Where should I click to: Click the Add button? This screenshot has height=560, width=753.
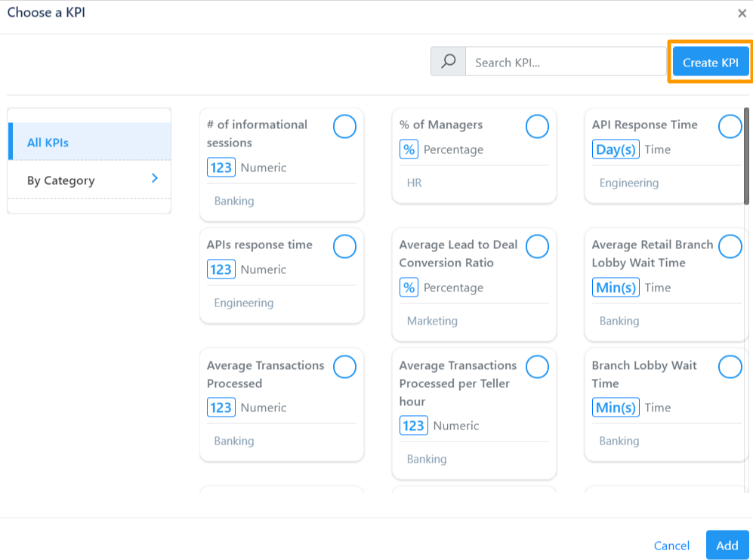(727, 545)
